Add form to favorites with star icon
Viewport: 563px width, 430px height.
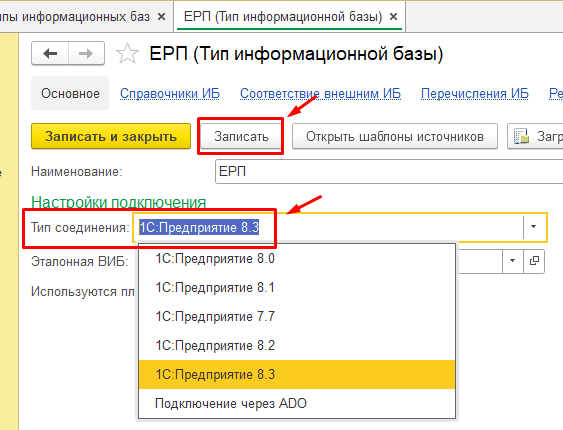pos(127,54)
